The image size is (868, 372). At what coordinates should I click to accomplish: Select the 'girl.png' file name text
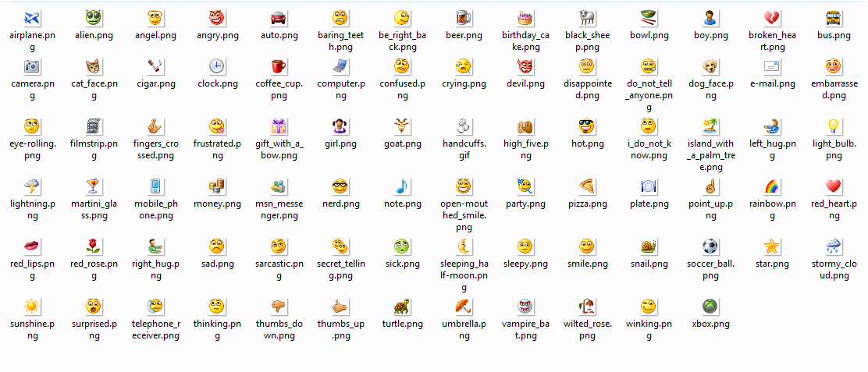pos(341,144)
